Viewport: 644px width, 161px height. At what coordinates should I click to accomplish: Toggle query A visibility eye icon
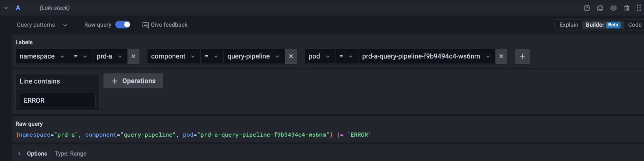(x=613, y=8)
